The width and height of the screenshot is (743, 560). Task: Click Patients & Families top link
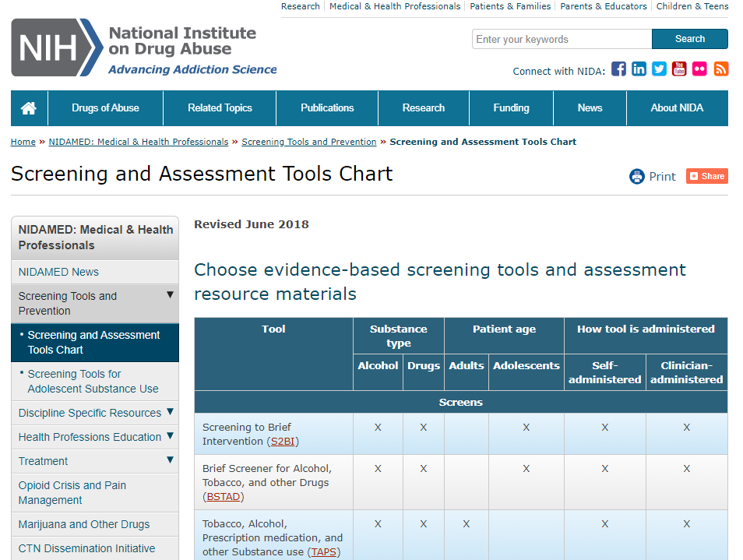click(510, 6)
